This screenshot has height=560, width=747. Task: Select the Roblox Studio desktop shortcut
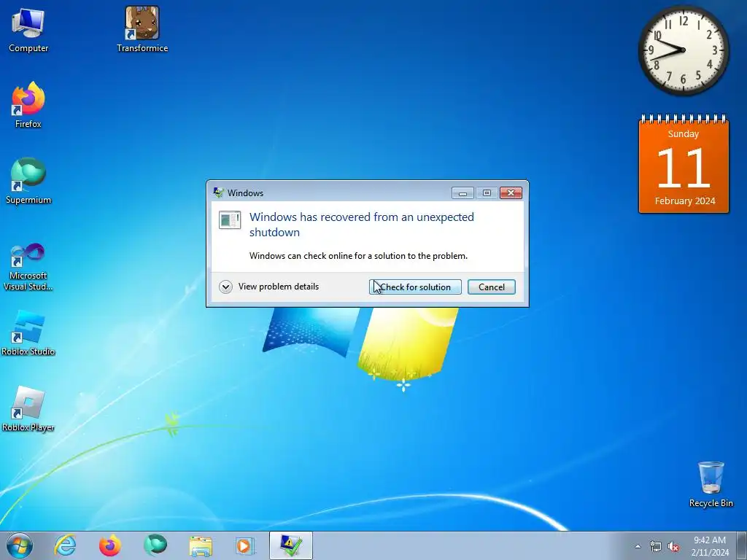tap(28, 332)
